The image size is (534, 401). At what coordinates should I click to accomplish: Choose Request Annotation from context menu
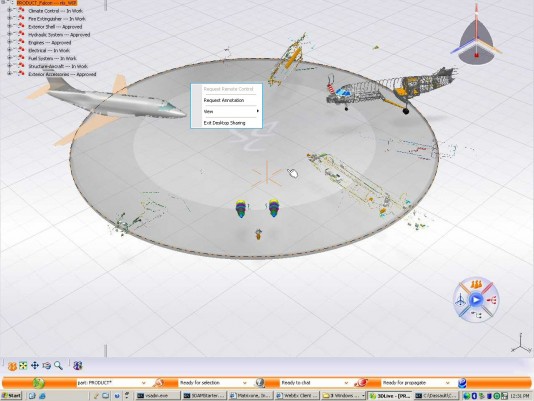click(x=224, y=100)
